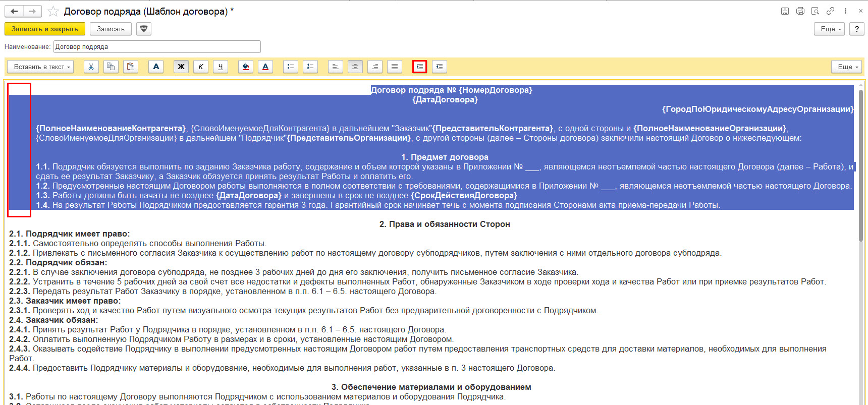Screen dimensions: 868x405
Task: Go forward with the right arrow
Action: point(32,11)
